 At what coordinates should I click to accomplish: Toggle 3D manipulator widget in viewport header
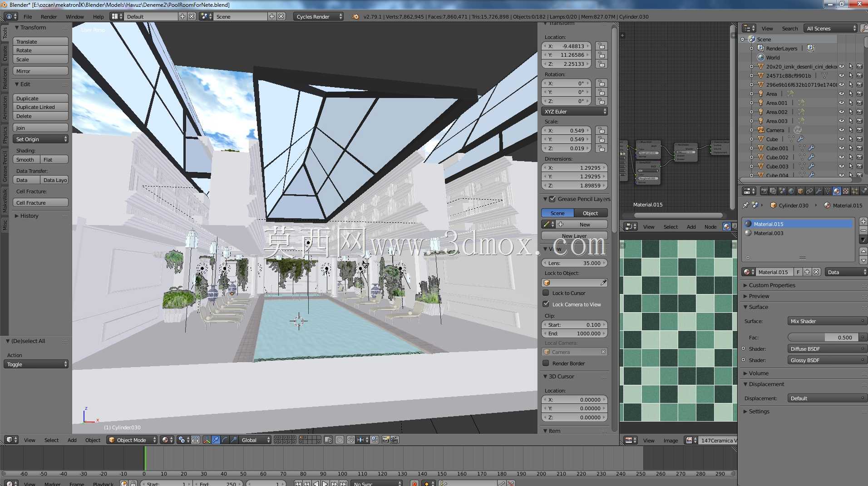[x=207, y=440]
